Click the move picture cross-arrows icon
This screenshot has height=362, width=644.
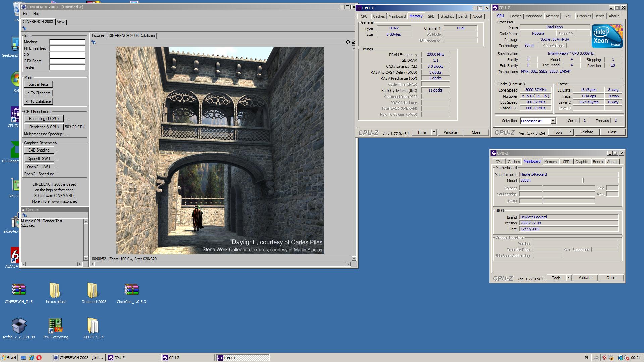(348, 42)
